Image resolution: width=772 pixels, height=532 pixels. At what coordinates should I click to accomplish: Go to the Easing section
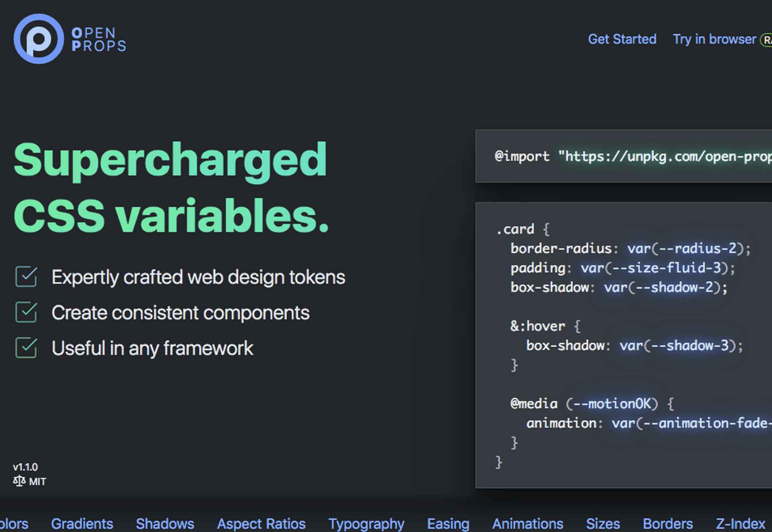click(x=448, y=524)
